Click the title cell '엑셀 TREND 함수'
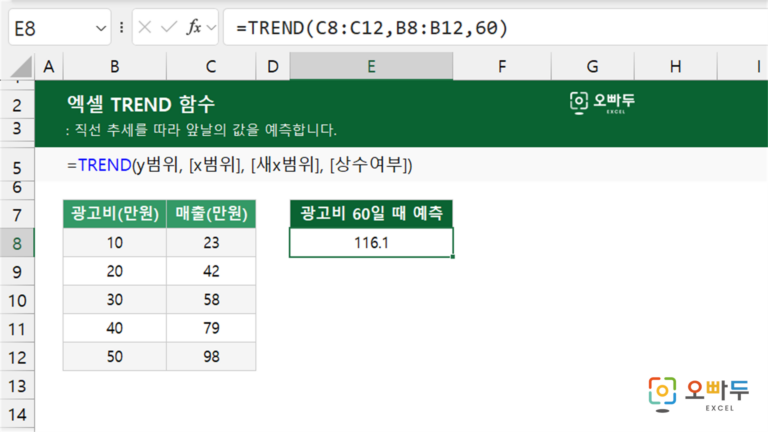768x432 pixels. [141, 104]
